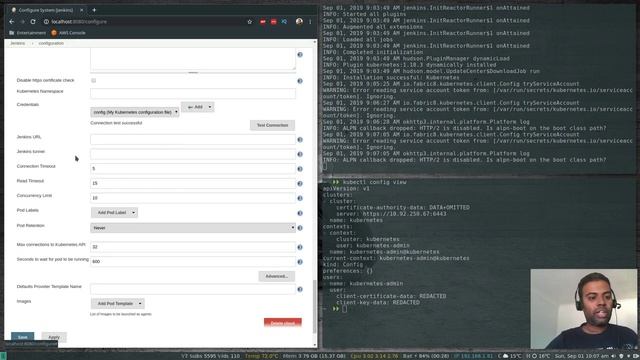Open the configuration breadcrumb link
This screenshot has height=360, width=640.
click(51, 43)
